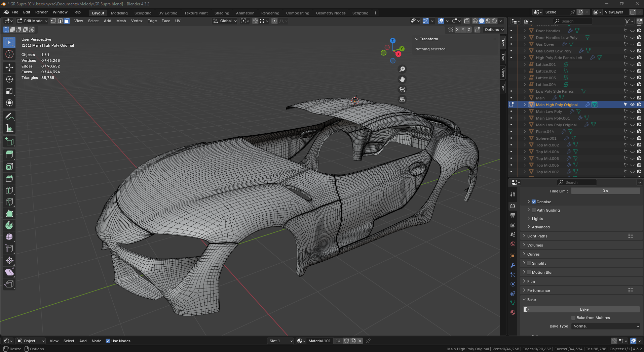644x352 pixels.
Task: Select the Shrink/Fatten tool
Action: (x=9, y=261)
